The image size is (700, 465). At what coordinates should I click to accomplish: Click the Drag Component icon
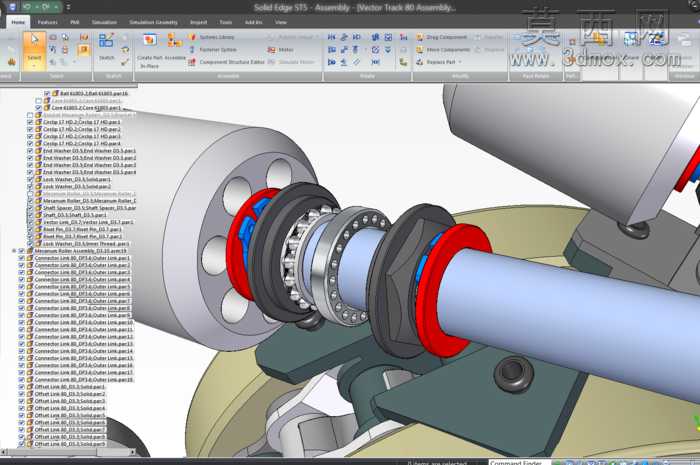pyautogui.click(x=420, y=37)
